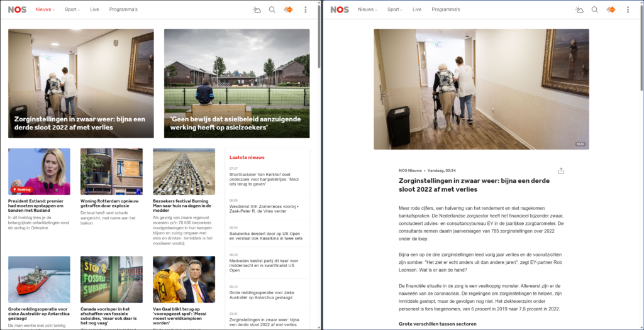Click subheading 'Grote verschillen tussen sectoren'

pyautogui.click(x=438, y=324)
